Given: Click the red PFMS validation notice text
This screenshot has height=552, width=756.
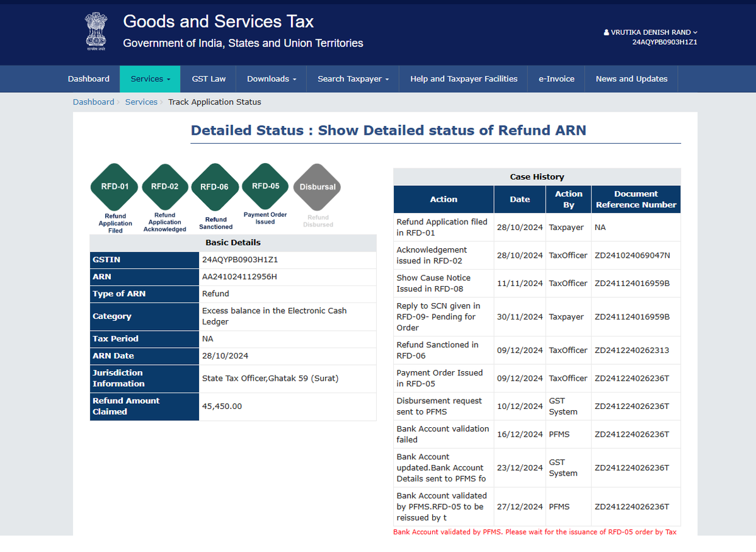Looking at the screenshot, I should tap(535, 532).
